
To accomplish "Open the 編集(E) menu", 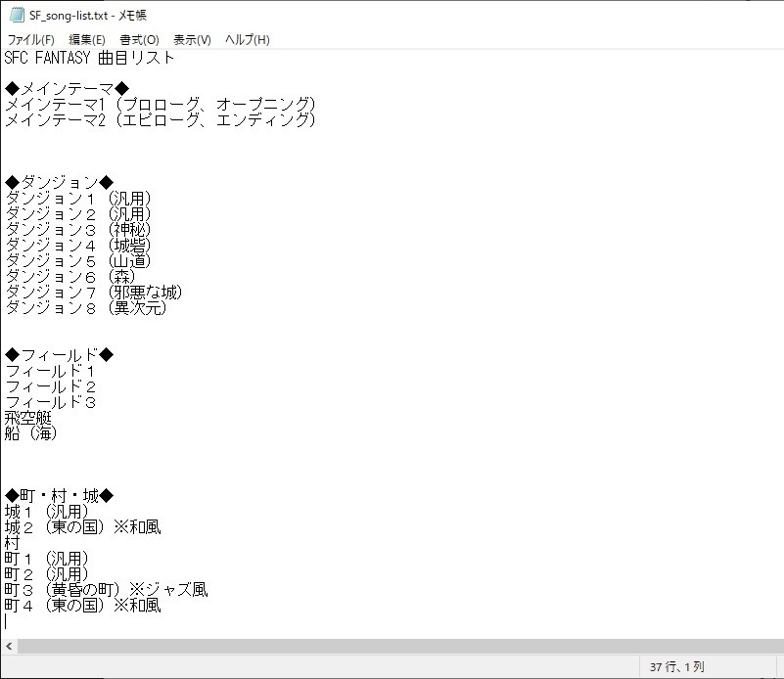I will pyautogui.click(x=87, y=39).
